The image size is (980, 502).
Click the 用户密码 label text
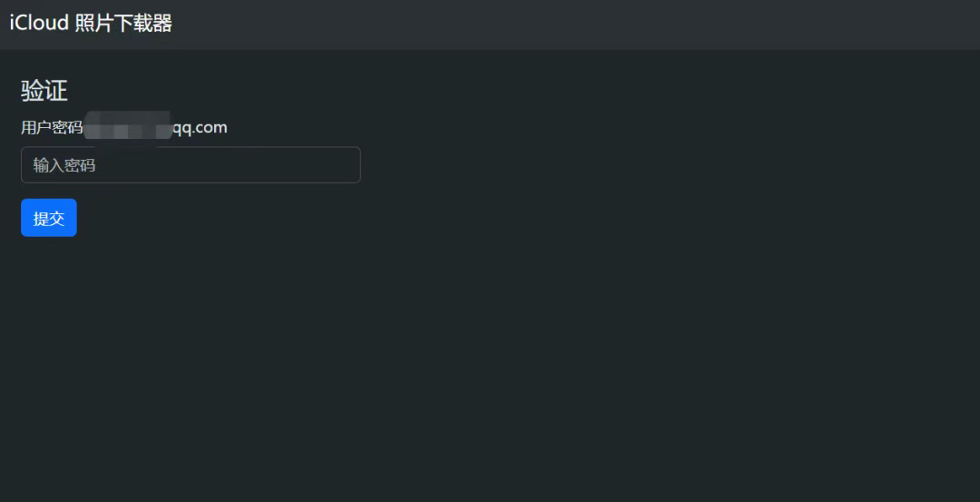pos(52,128)
